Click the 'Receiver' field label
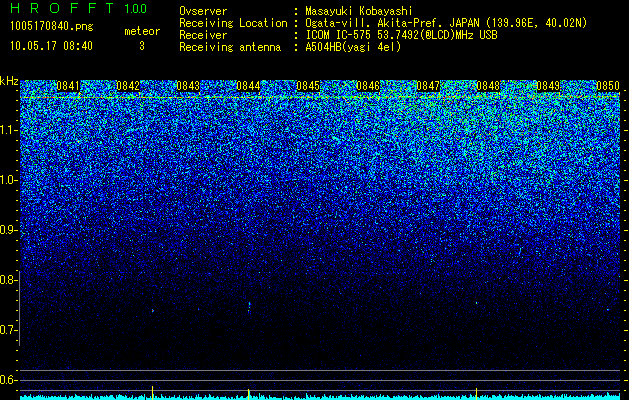 point(203,35)
